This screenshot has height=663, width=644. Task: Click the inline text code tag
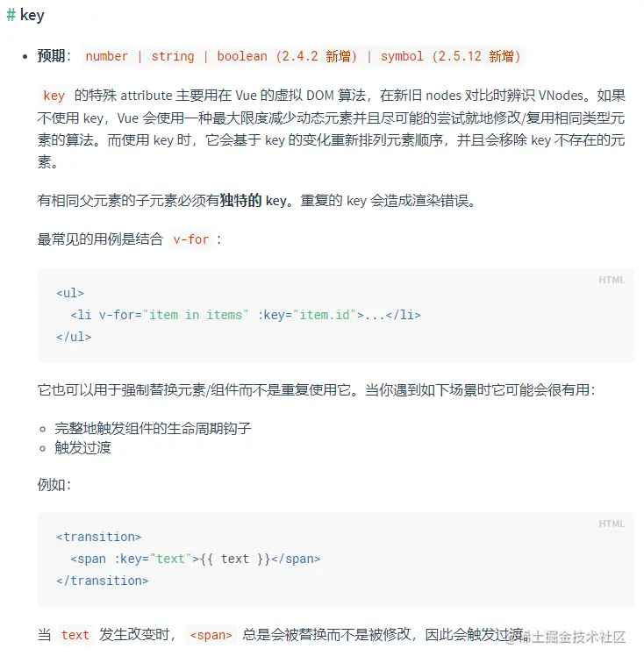click(75, 635)
